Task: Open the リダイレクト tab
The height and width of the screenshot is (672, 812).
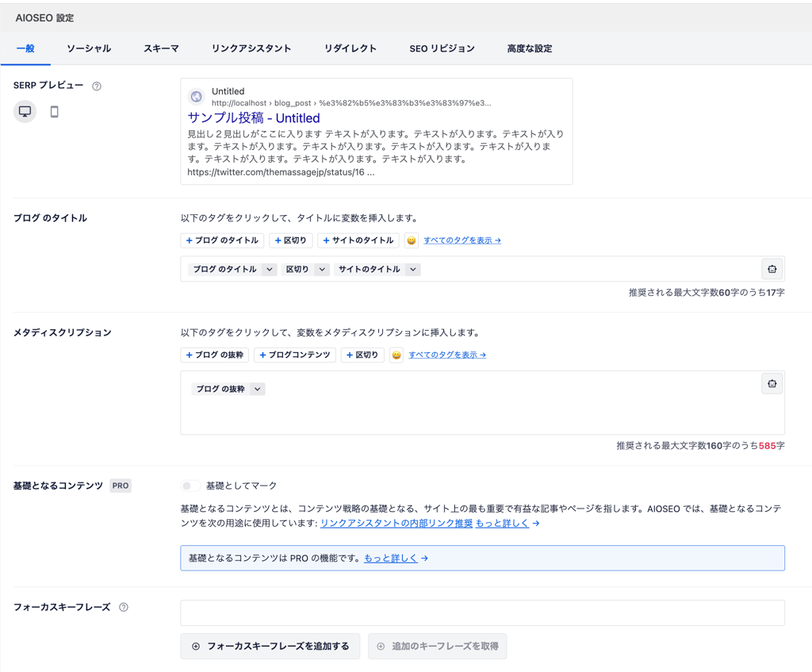Action: [350, 48]
